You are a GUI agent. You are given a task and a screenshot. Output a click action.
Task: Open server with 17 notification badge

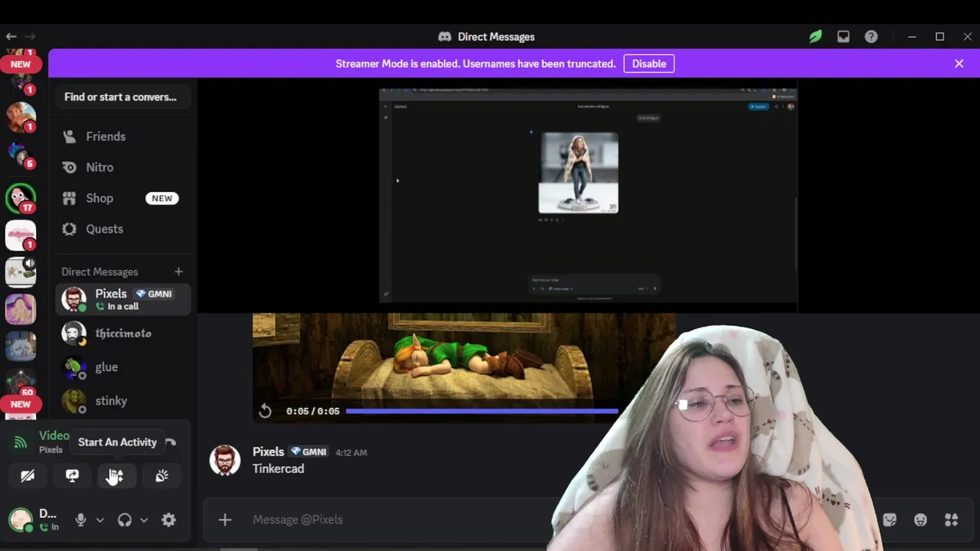(21, 199)
